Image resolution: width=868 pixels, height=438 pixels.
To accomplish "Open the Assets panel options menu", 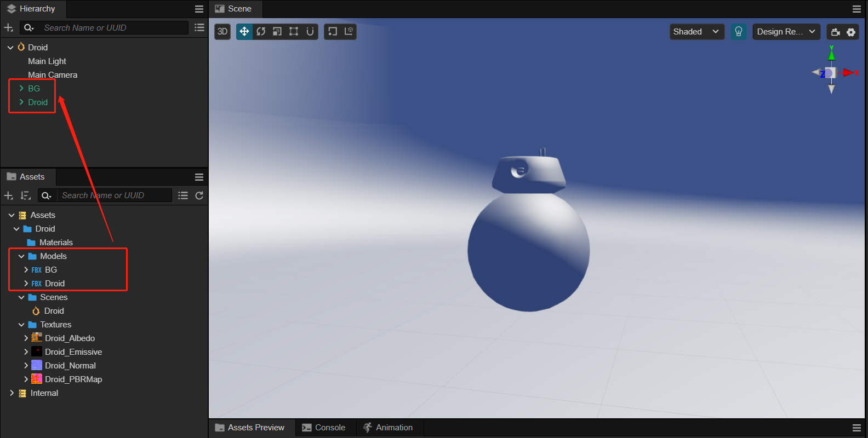I will 199,177.
